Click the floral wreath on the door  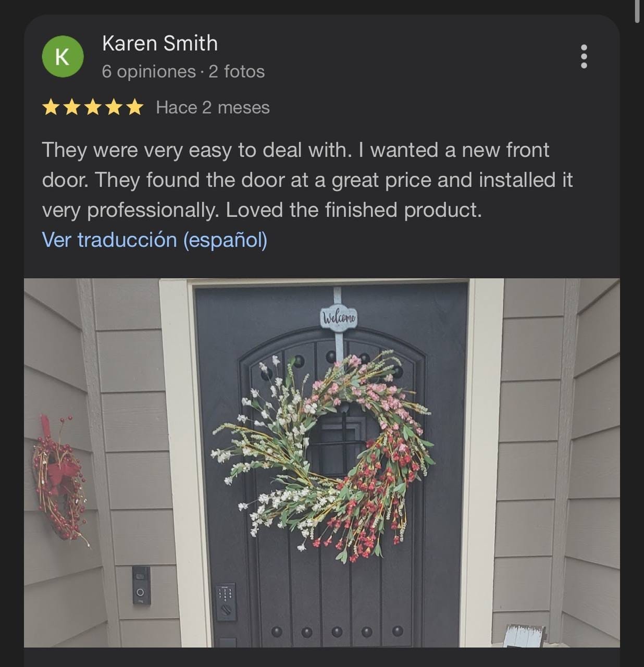(x=323, y=456)
